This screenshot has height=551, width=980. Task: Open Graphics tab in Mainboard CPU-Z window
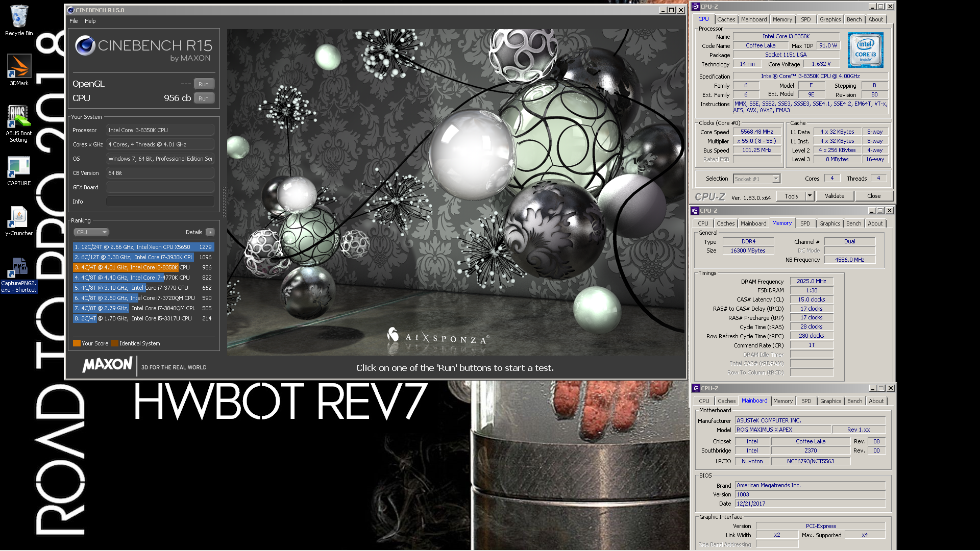point(830,401)
